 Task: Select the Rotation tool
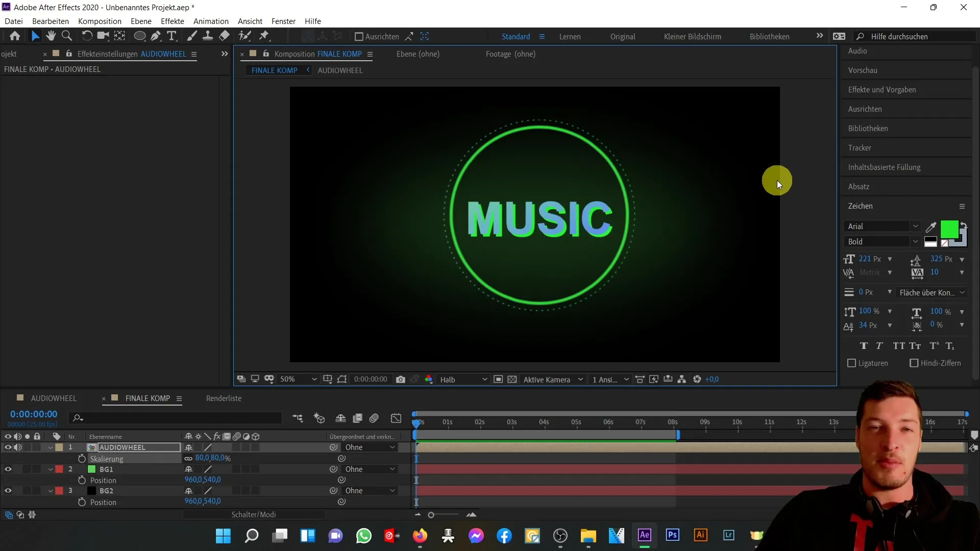coord(87,36)
